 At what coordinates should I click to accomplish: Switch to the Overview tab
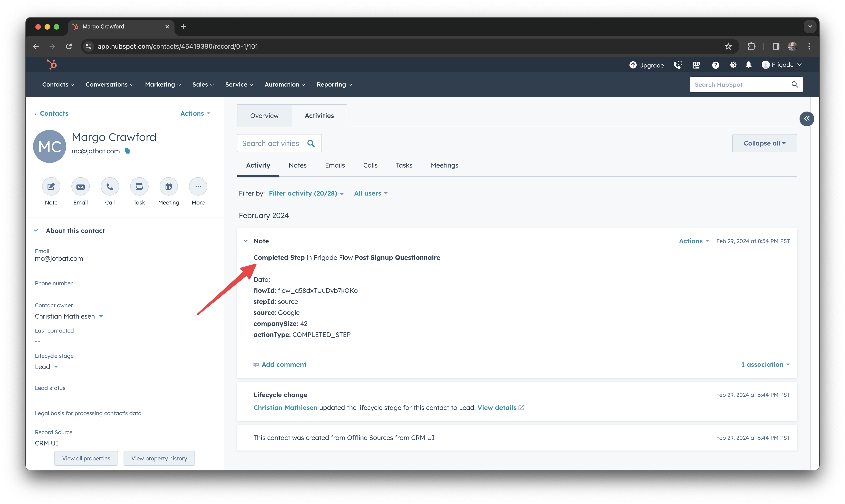pyautogui.click(x=264, y=115)
